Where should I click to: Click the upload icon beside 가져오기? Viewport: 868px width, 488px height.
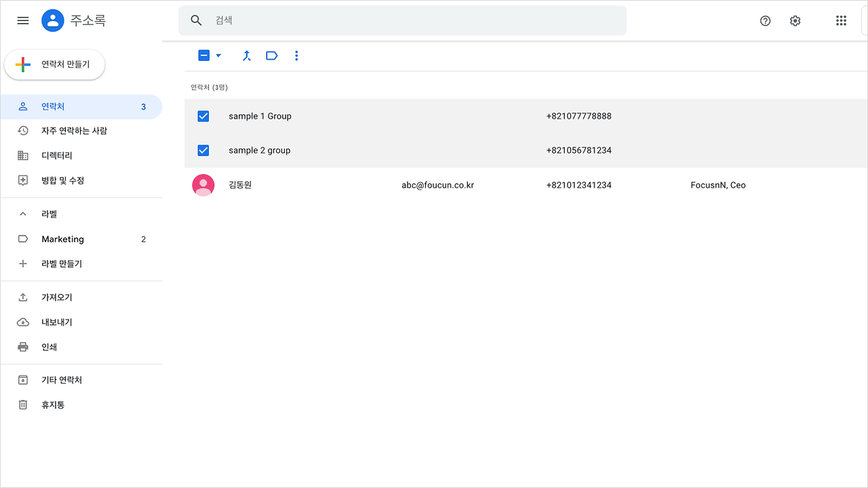(x=23, y=298)
